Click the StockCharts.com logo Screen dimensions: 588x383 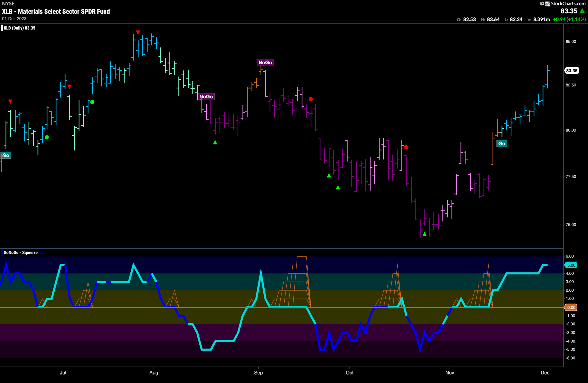pyautogui.click(x=563, y=3)
